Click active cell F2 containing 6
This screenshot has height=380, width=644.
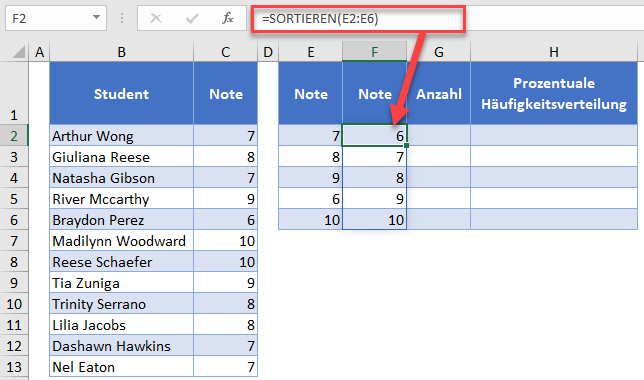374,136
